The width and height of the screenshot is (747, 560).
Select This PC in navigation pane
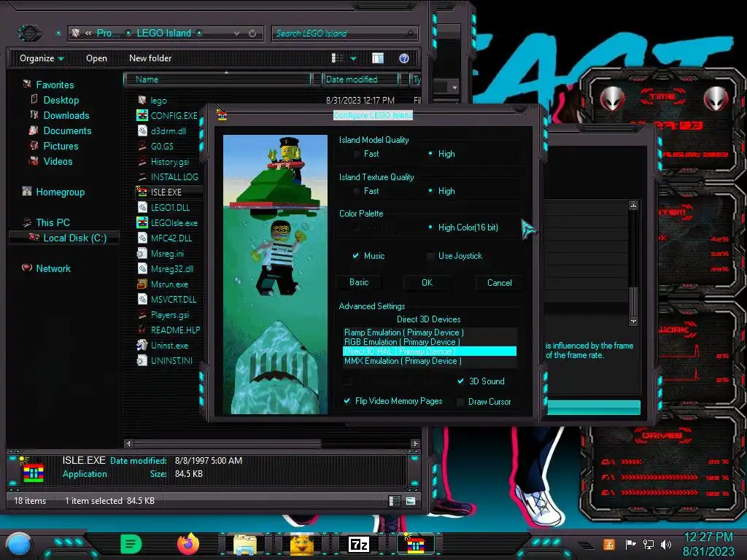(53, 222)
